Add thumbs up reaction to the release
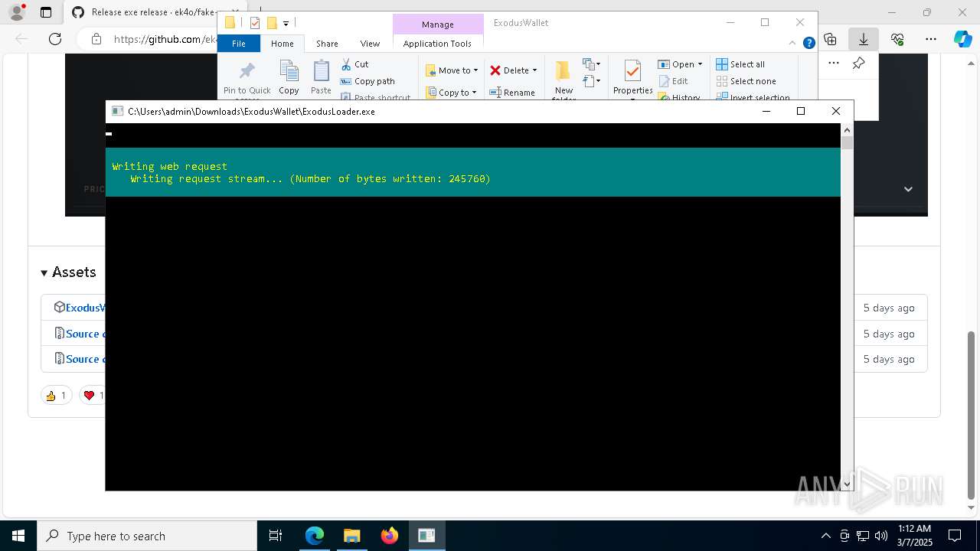 [56, 395]
